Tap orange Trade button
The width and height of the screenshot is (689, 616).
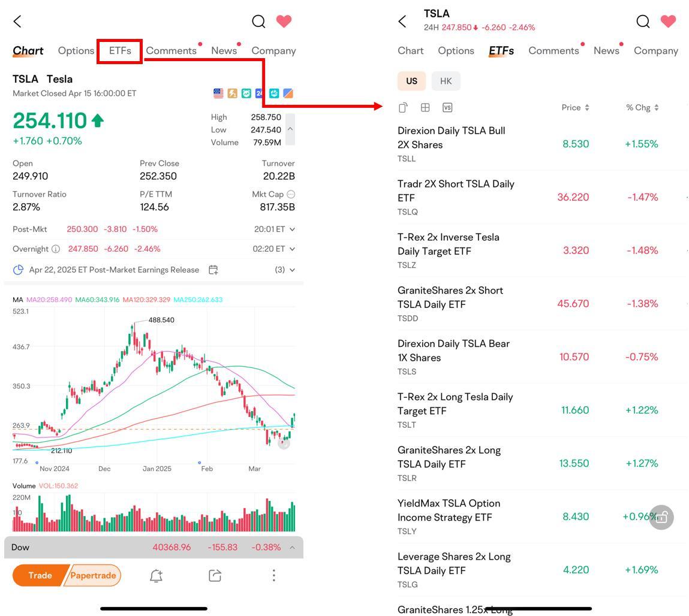(x=40, y=575)
